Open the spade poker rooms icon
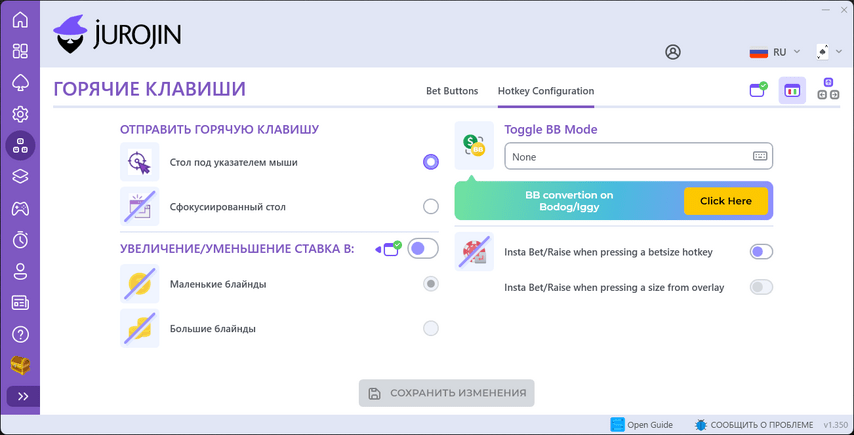Viewport: 854px width, 435px height. [20, 83]
